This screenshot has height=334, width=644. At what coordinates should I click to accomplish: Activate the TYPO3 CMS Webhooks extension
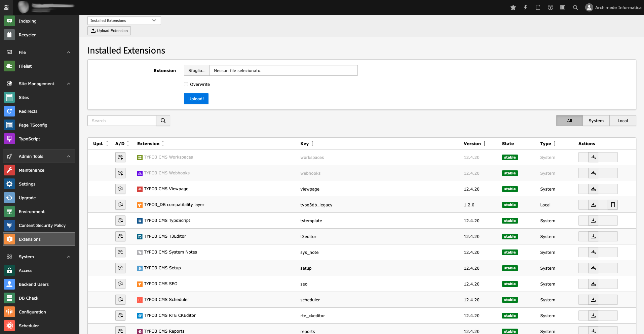coord(120,173)
